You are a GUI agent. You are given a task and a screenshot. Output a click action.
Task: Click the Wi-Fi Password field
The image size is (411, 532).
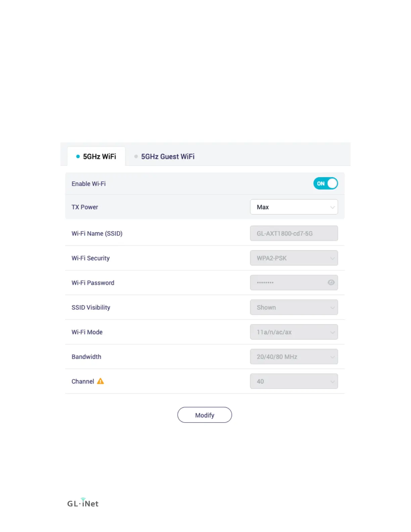294,282
